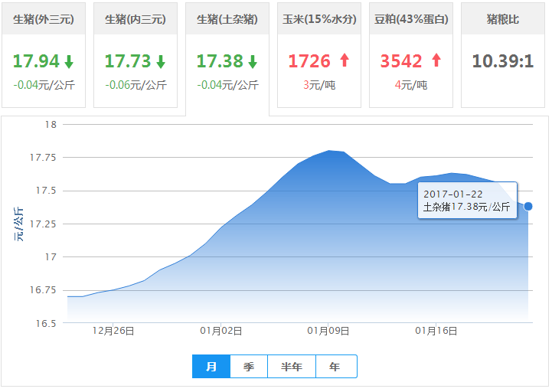Click the green down arrow beside 17.38

point(253,62)
